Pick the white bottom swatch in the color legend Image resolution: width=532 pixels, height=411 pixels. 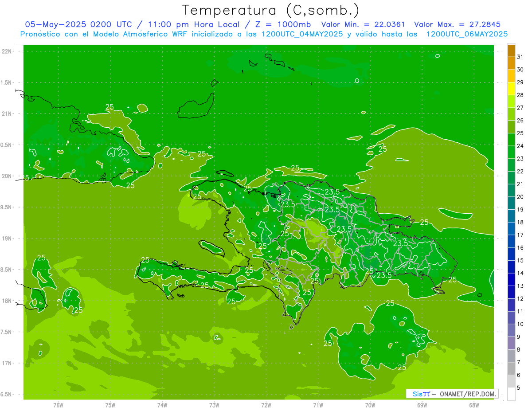pos(511,394)
